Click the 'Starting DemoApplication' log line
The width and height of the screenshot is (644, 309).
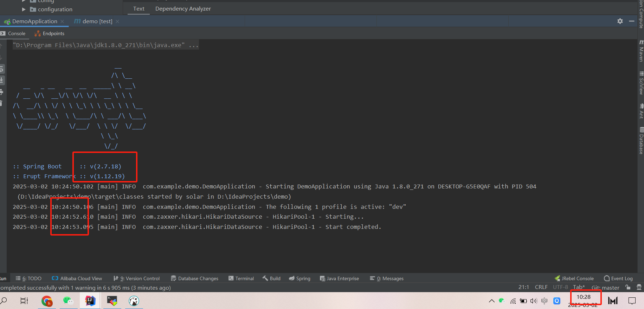point(275,186)
